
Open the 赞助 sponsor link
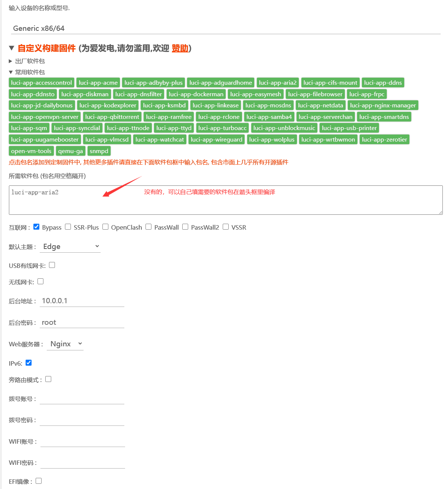180,48
